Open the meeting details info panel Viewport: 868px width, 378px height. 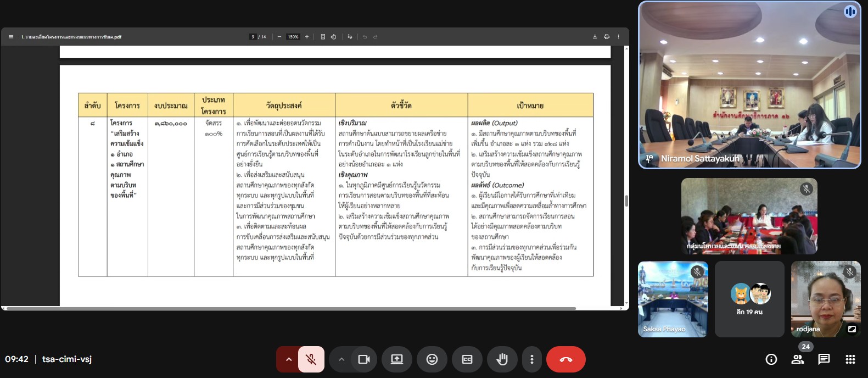tap(771, 359)
